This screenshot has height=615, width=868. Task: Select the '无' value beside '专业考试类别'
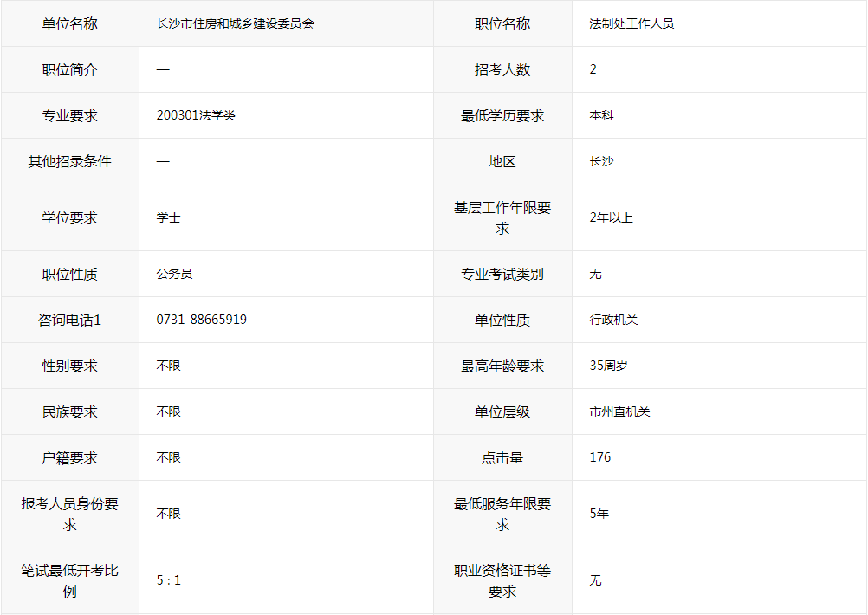[x=596, y=274]
